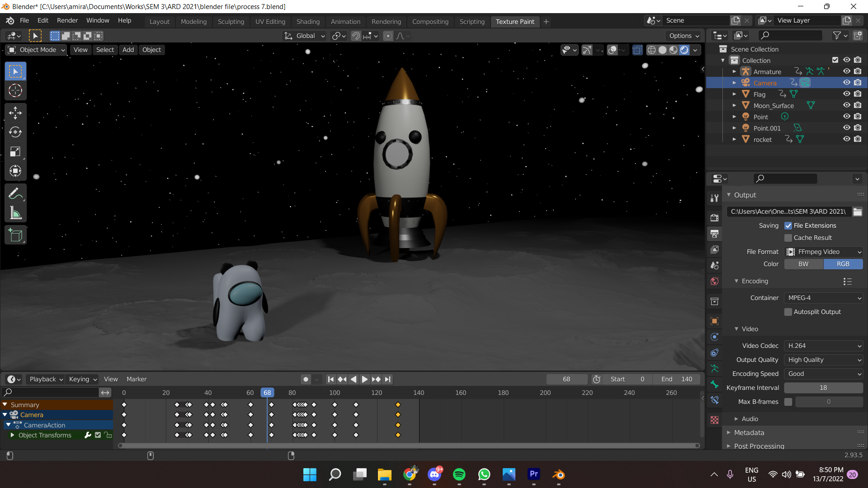Viewport: 868px width, 488px height.
Task: Select the Add Cube tool
Action: point(15,235)
